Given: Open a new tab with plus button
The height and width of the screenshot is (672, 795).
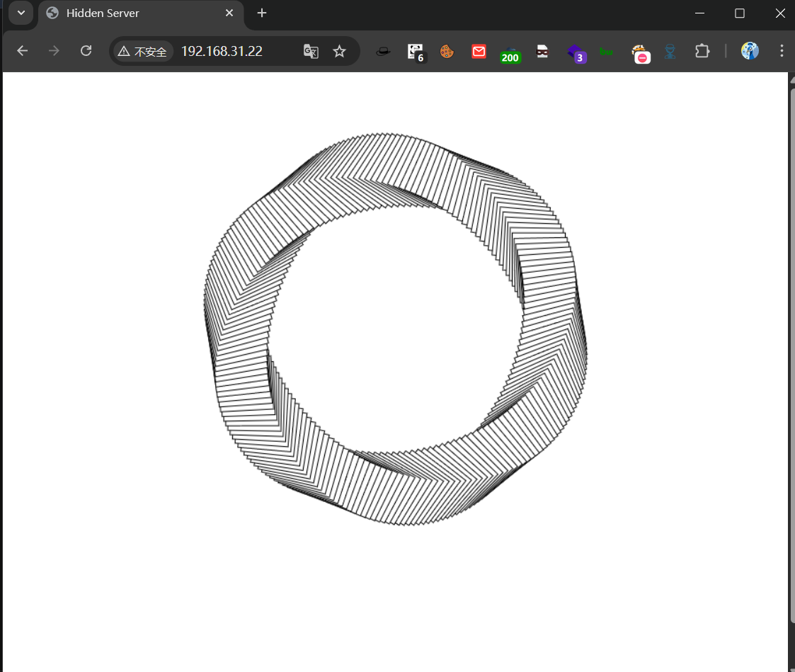Looking at the screenshot, I should click(x=262, y=13).
